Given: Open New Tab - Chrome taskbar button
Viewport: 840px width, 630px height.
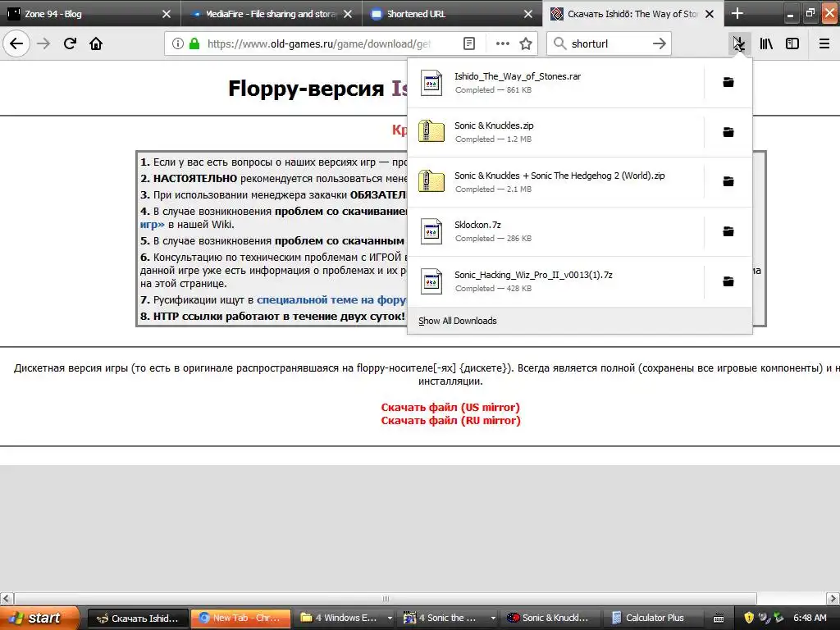Looking at the screenshot, I should (x=240, y=619).
